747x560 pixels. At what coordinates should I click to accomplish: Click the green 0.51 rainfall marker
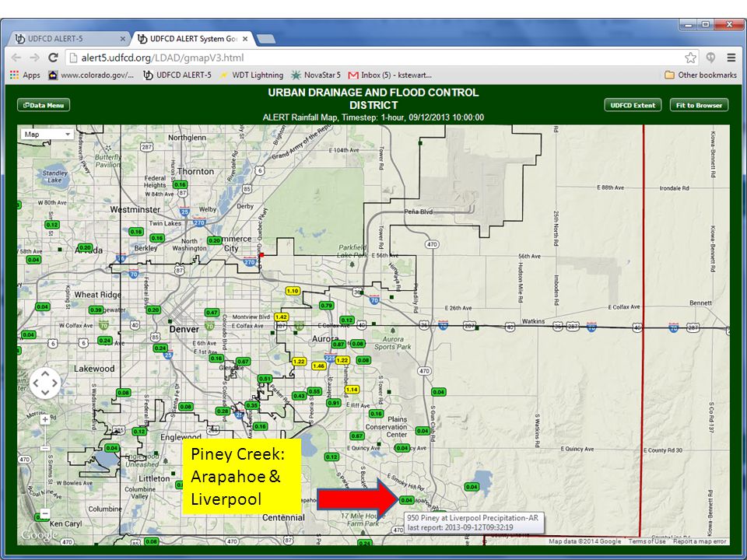pyautogui.click(x=265, y=379)
